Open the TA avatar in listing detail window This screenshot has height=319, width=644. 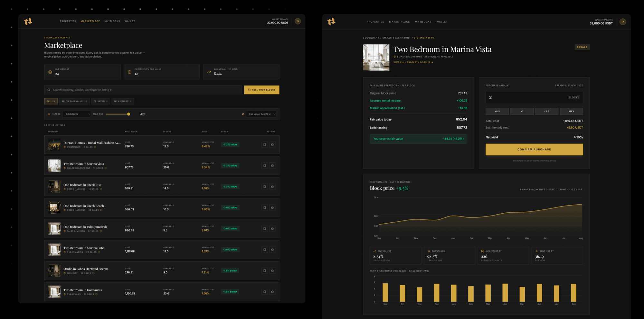pyautogui.click(x=623, y=22)
